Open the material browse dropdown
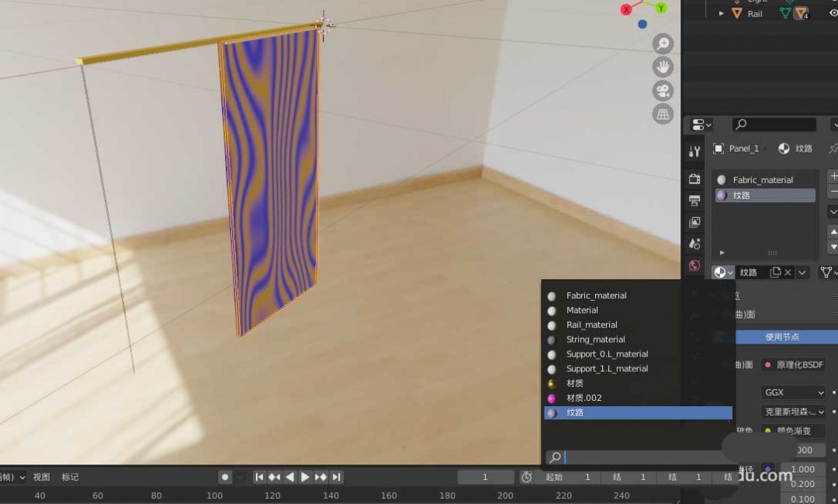The image size is (838, 504). point(722,272)
